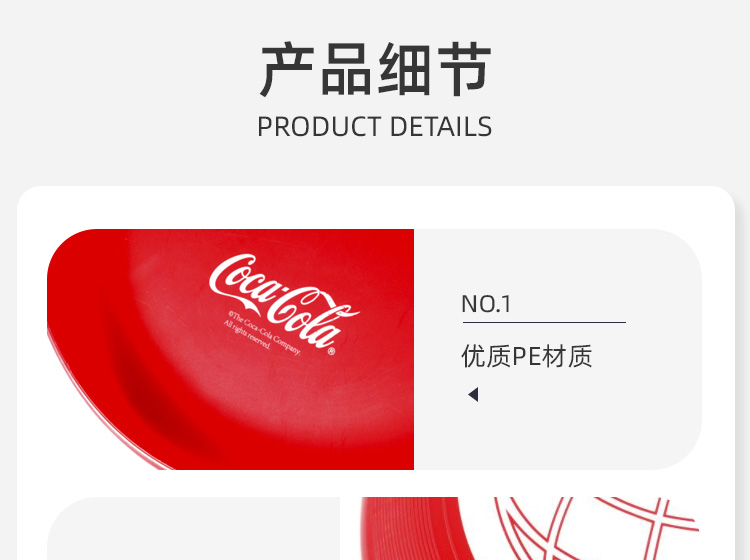This screenshot has height=560, width=750.
Task: Click the "NO.1" label
Action: (x=486, y=304)
